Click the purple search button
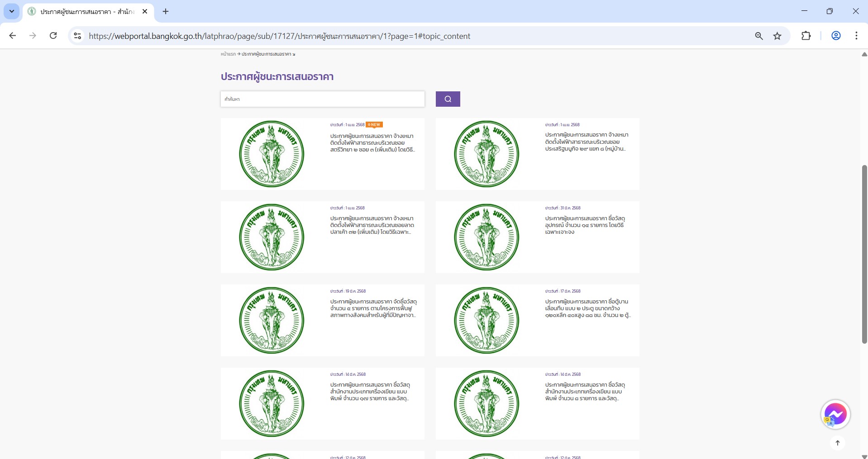This screenshot has width=868, height=459. tap(448, 99)
